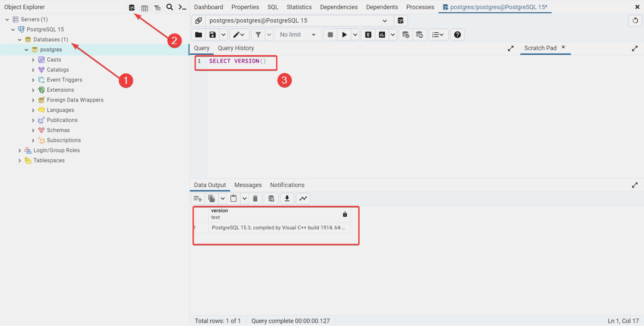
Task: Click the View Data table icon
Action: 144,7
